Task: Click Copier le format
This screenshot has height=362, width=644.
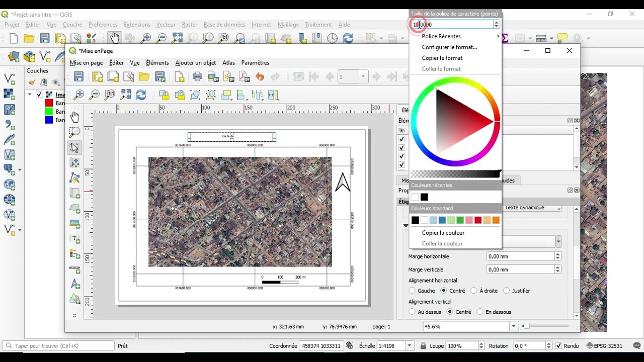Action: 442,58
